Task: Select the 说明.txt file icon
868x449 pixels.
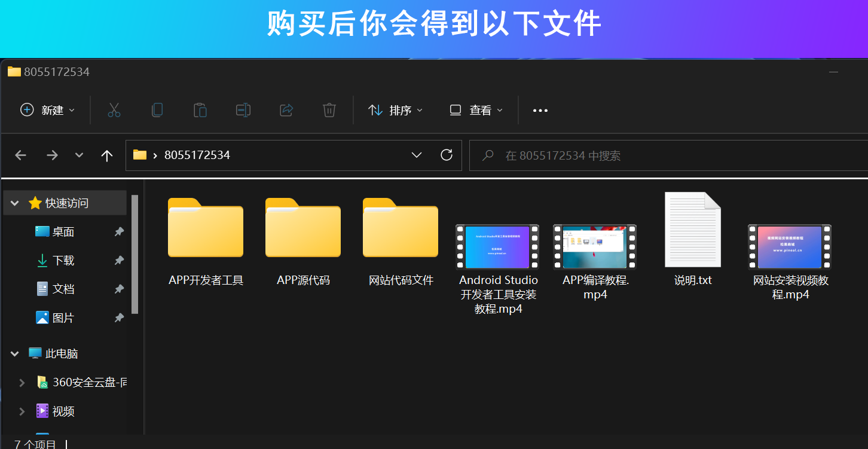Action: (693, 230)
